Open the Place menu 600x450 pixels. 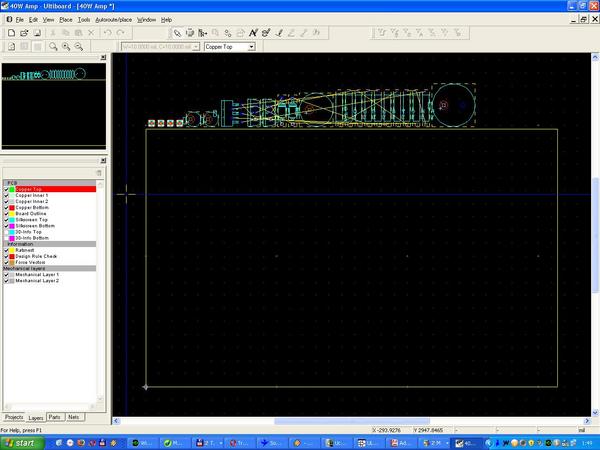pos(65,19)
